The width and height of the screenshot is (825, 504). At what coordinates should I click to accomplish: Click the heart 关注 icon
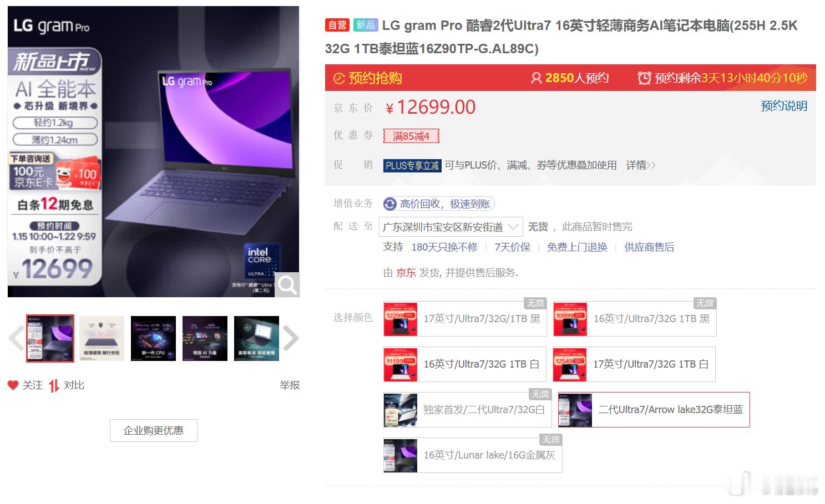point(13,385)
